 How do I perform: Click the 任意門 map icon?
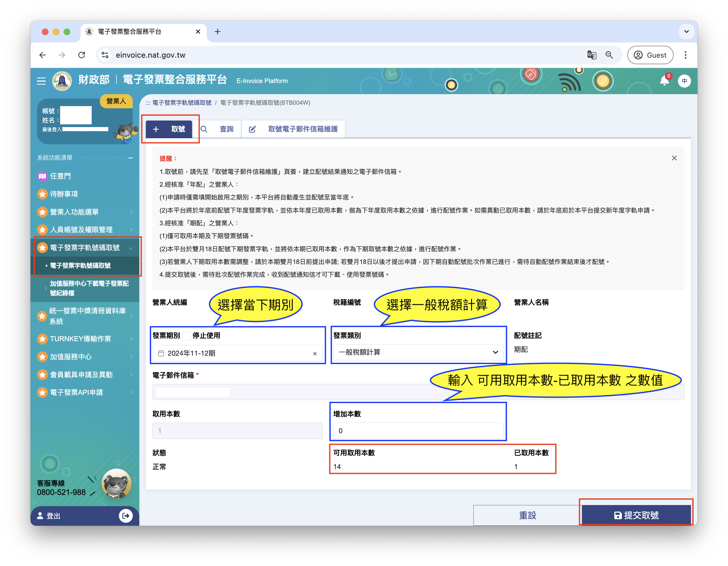point(42,176)
